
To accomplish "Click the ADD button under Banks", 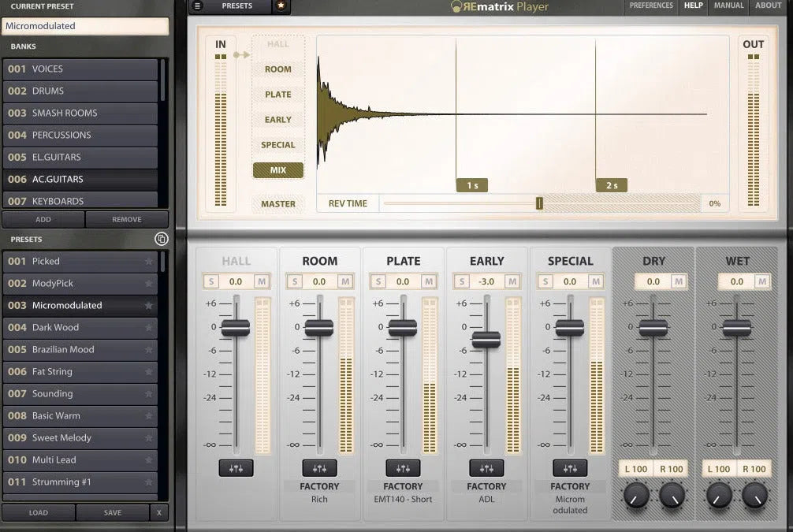I will click(43, 219).
